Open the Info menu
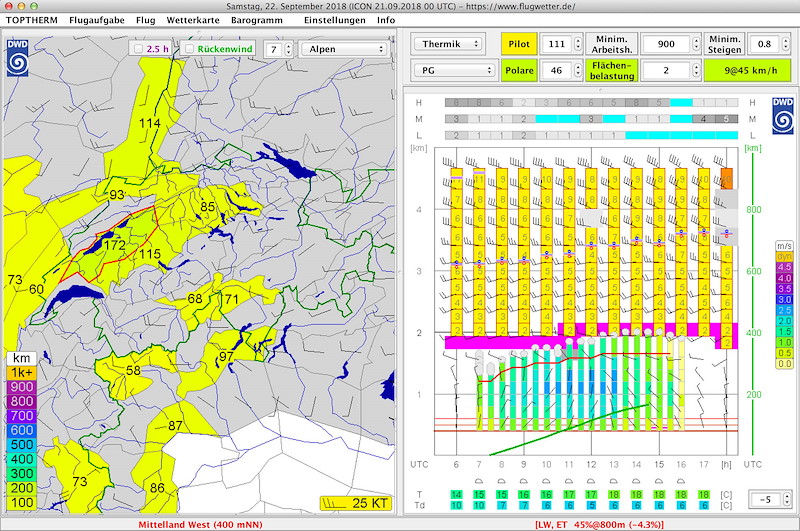This screenshot has height=531, width=800. pos(386,20)
